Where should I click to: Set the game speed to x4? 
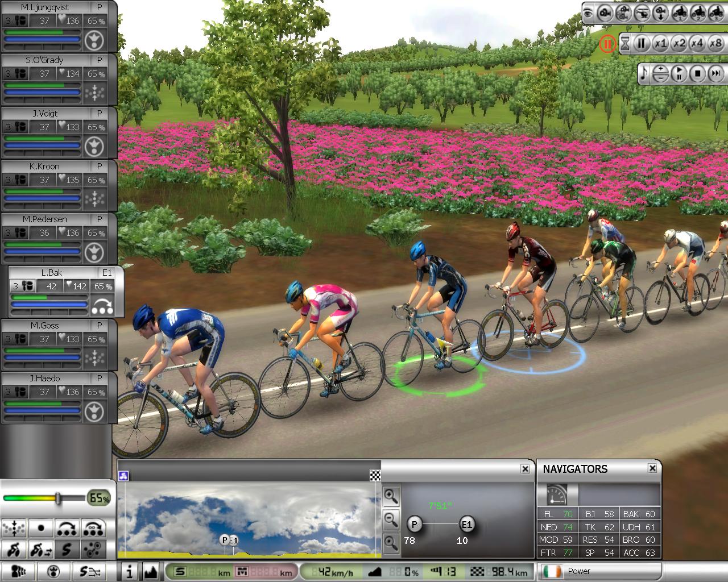(x=697, y=43)
